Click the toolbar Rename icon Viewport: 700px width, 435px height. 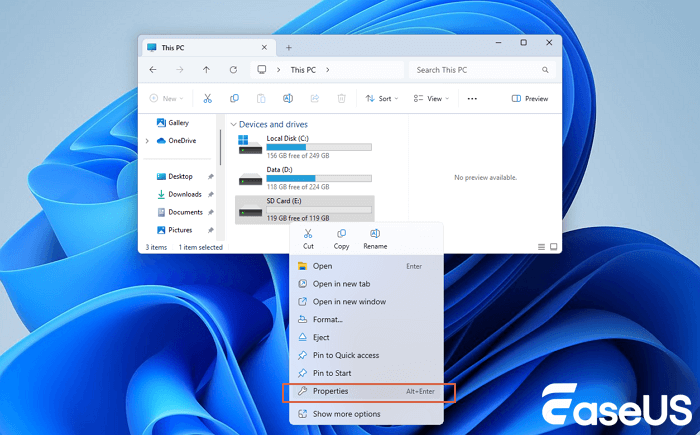point(288,98)
